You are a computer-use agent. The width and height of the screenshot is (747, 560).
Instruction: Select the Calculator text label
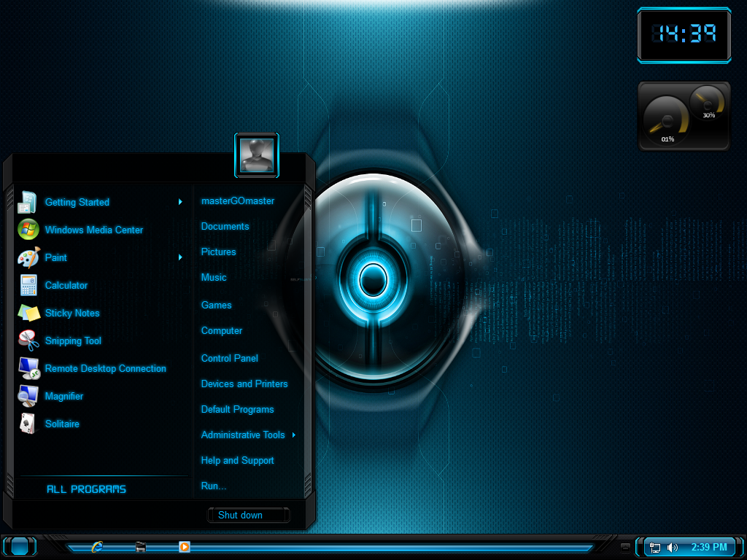[x=66, y=285]
